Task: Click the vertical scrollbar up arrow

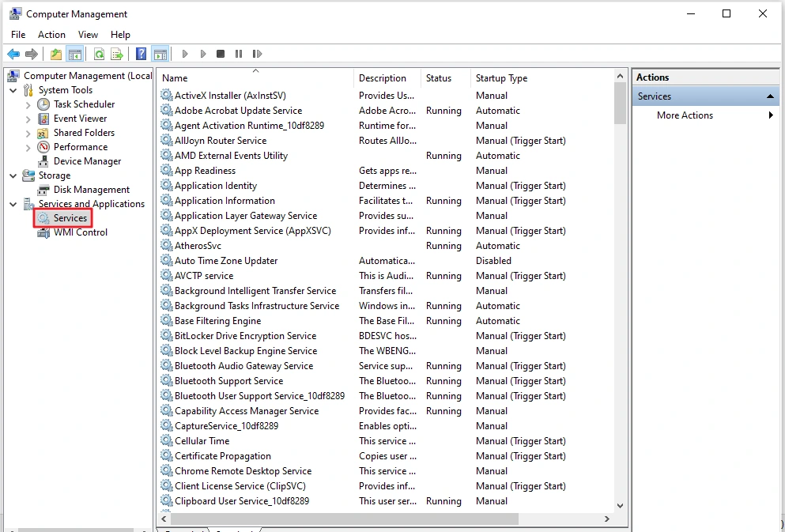Action: point(620,76)
